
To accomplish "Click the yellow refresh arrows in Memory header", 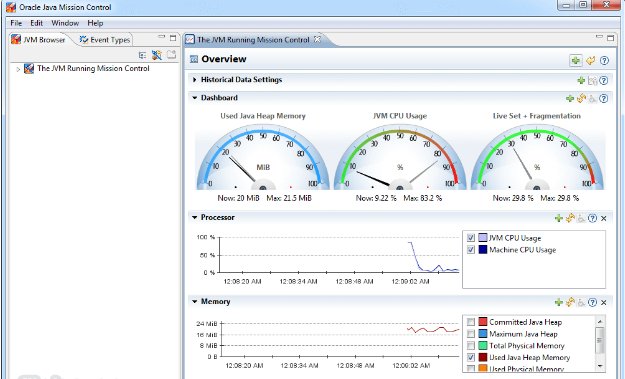I will [570, 302].
